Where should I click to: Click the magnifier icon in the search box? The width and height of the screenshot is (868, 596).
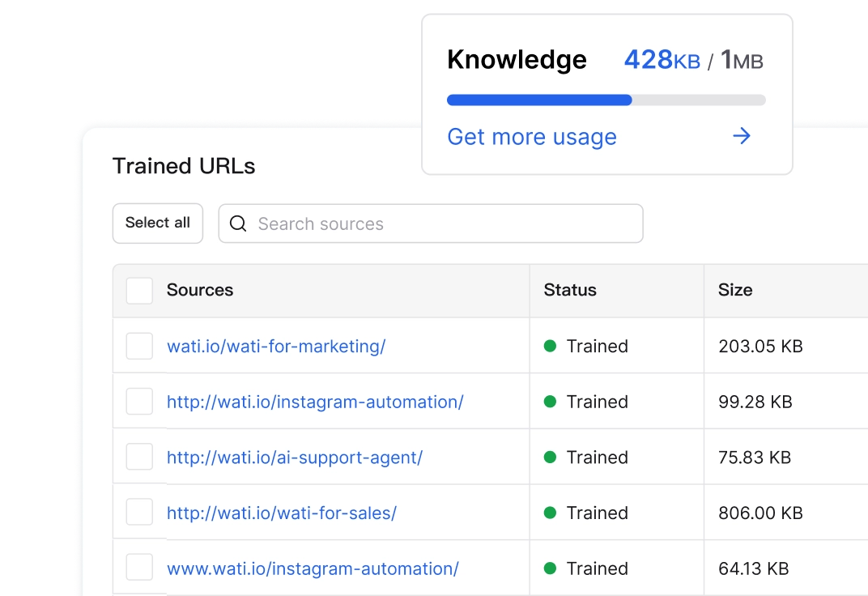click(x=238, y=223)
